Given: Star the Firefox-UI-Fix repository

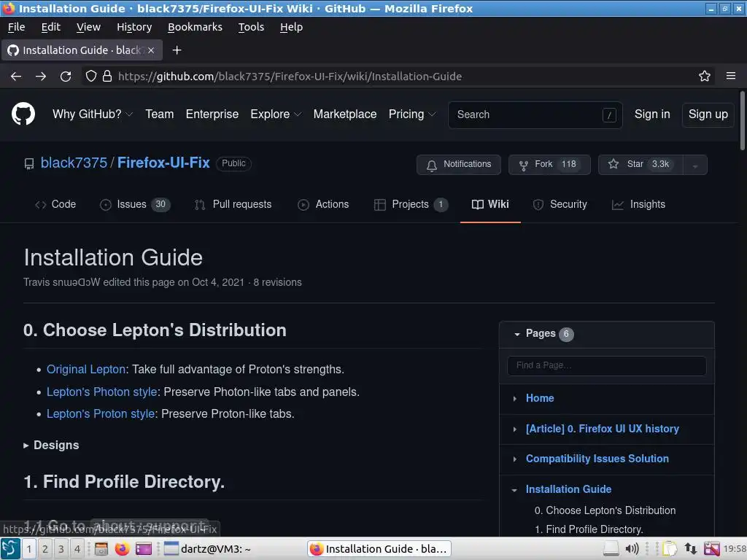Looking at the screenshot, I should pos(640,164).
